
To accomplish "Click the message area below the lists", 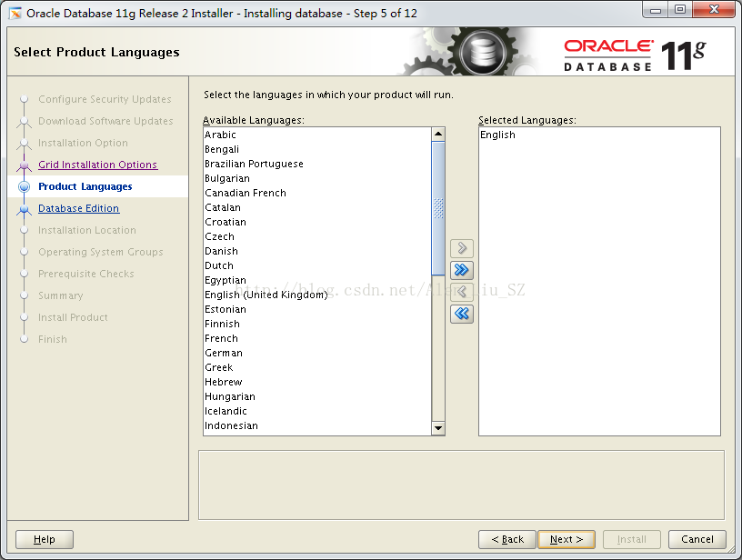I will tap(461, 485).
